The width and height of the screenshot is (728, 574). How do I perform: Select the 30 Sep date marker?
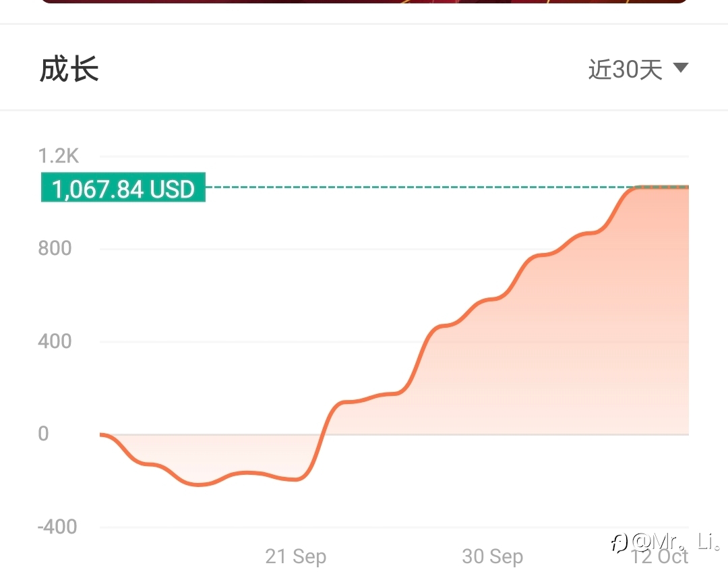493,556
